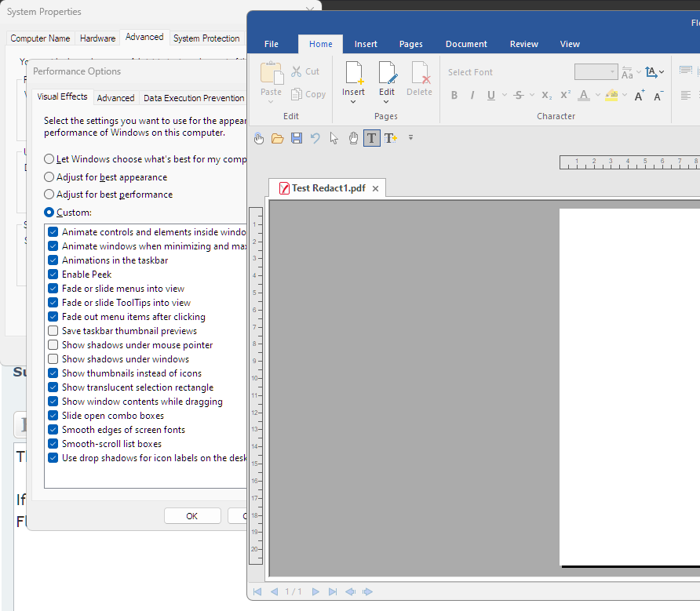Activate the Edit Text tool icon
This screenshot has width=700, height=611.
372,138
